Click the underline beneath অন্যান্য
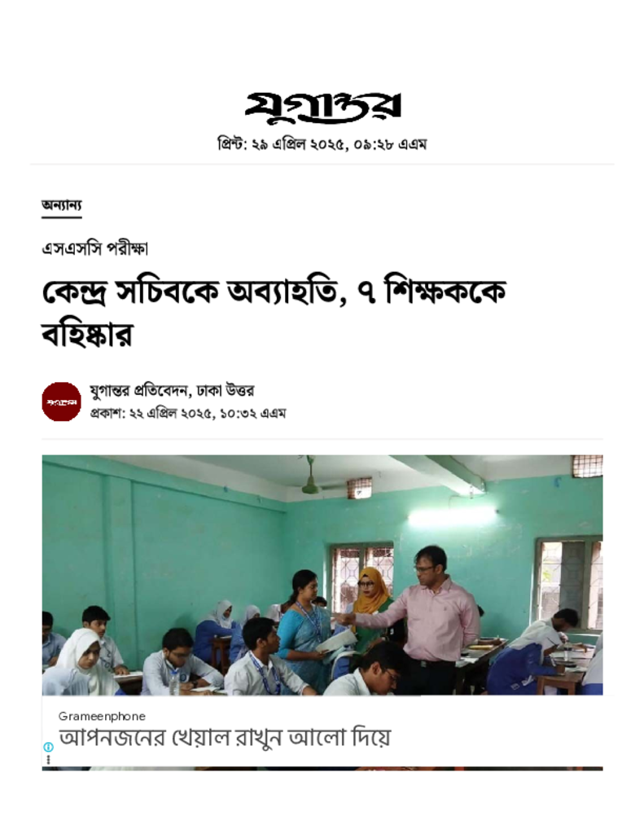644x834 pixels. pos(62,217)
